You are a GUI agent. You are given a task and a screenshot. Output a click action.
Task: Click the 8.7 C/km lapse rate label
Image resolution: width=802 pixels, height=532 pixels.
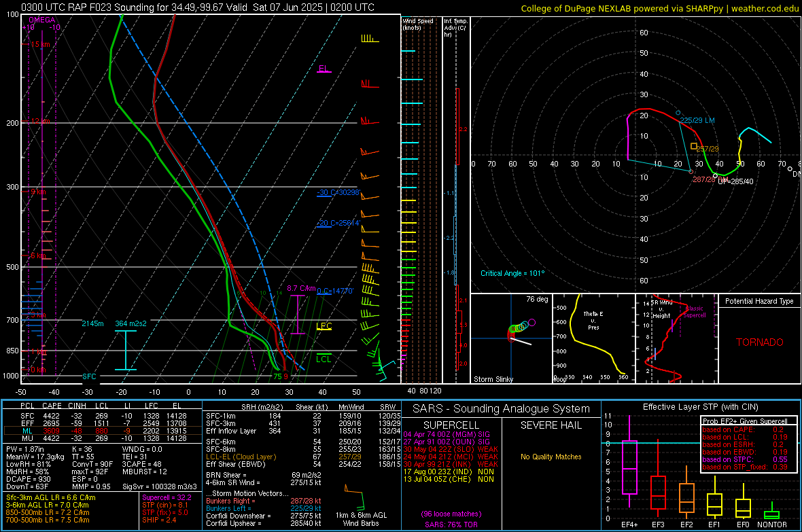point(301,289)
